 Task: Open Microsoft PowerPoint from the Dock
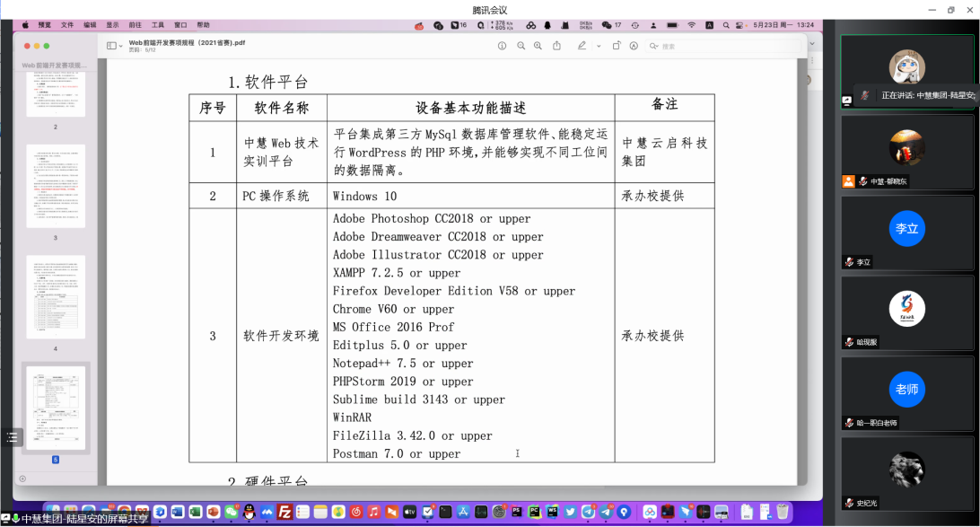(x=213, y=512)
